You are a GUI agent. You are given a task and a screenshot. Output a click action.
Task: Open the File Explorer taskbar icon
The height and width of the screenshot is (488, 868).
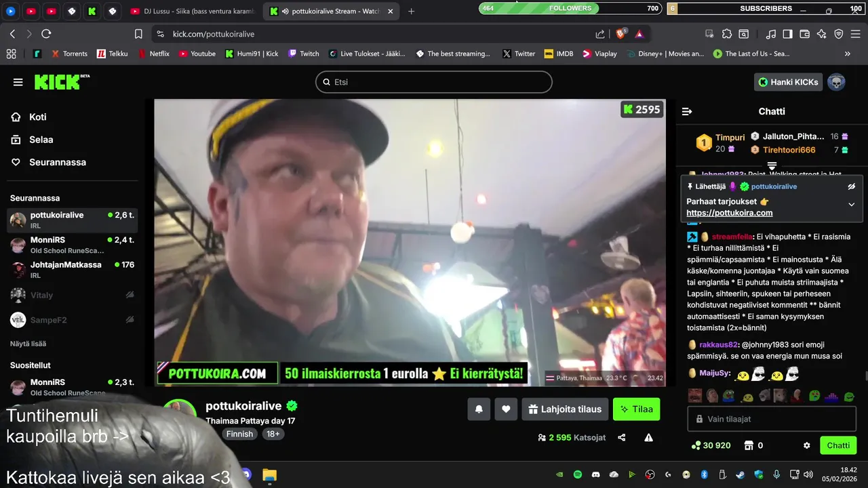point(269,474)
